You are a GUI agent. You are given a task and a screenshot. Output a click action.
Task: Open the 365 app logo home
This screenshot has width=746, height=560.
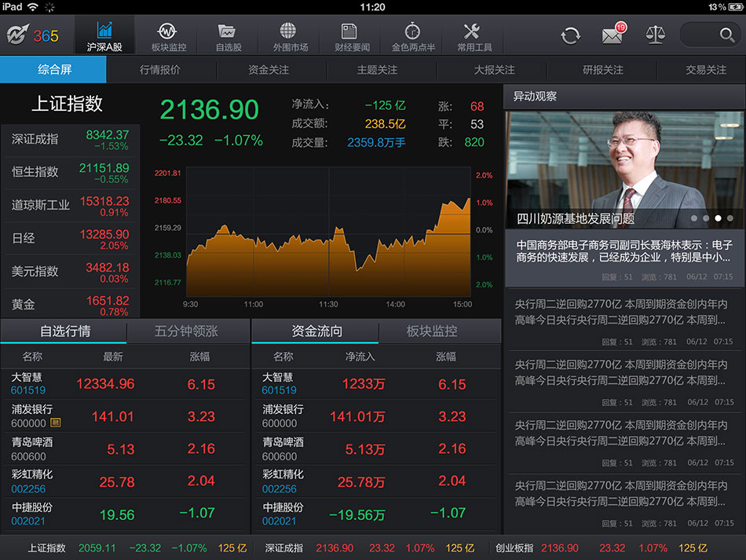click(33, 35)
